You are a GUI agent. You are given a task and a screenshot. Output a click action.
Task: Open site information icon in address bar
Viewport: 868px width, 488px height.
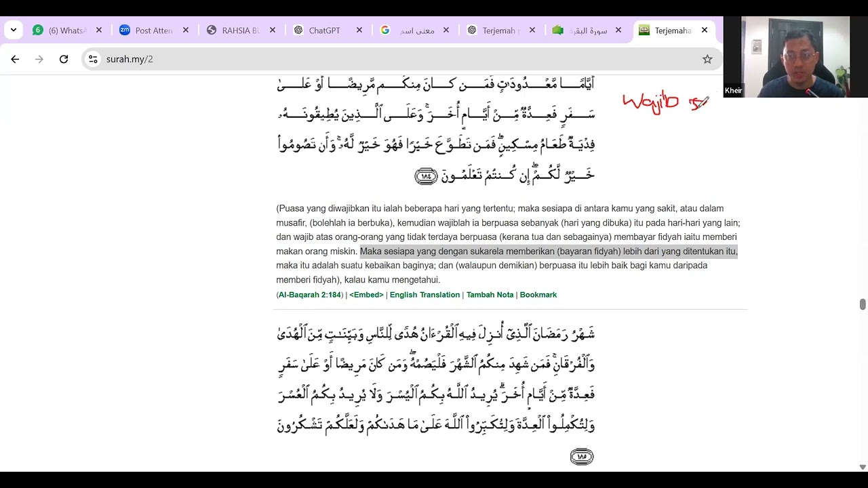(x=94, y=59)
